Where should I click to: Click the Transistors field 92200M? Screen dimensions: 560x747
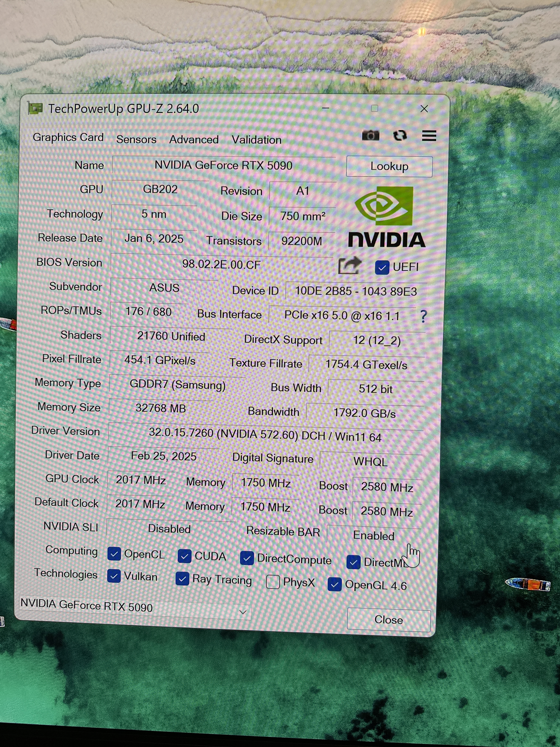(x=301, y=241)
